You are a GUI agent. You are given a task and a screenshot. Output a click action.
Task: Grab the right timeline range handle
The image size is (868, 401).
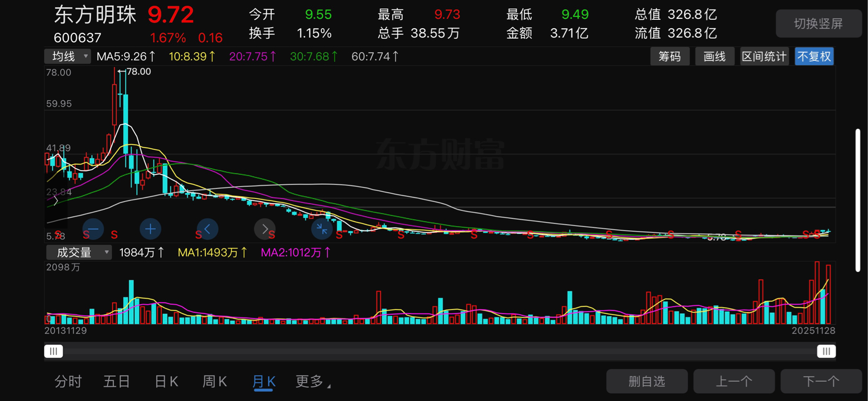(x=826, y=351)
